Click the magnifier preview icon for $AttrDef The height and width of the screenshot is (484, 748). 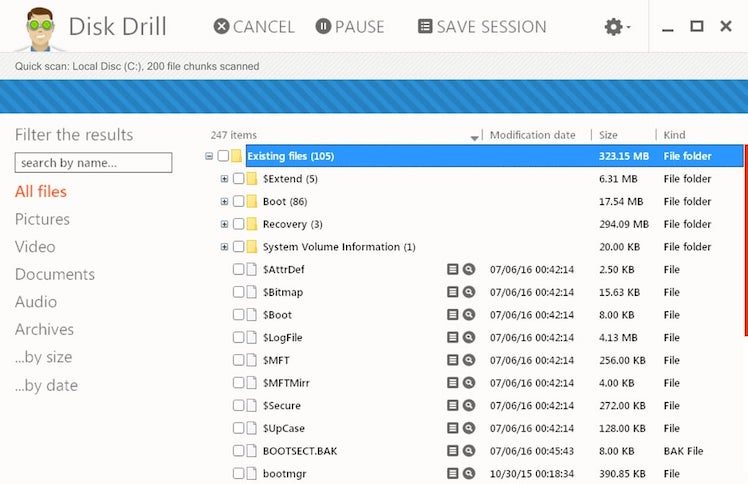pyautogui.click(x=468, y=270)
